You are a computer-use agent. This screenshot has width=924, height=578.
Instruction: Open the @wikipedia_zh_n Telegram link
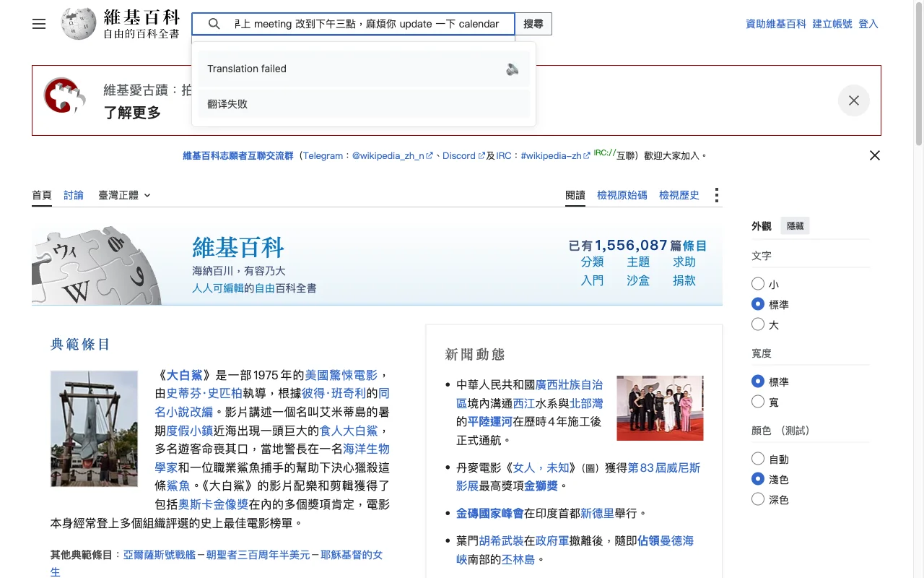pos(392,155)
